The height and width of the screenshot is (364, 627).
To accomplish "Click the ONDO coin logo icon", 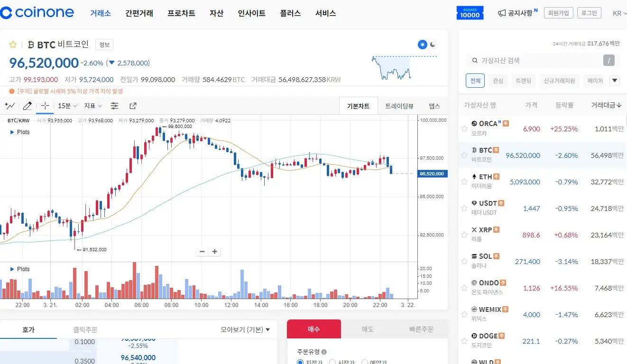I will 474,283.
